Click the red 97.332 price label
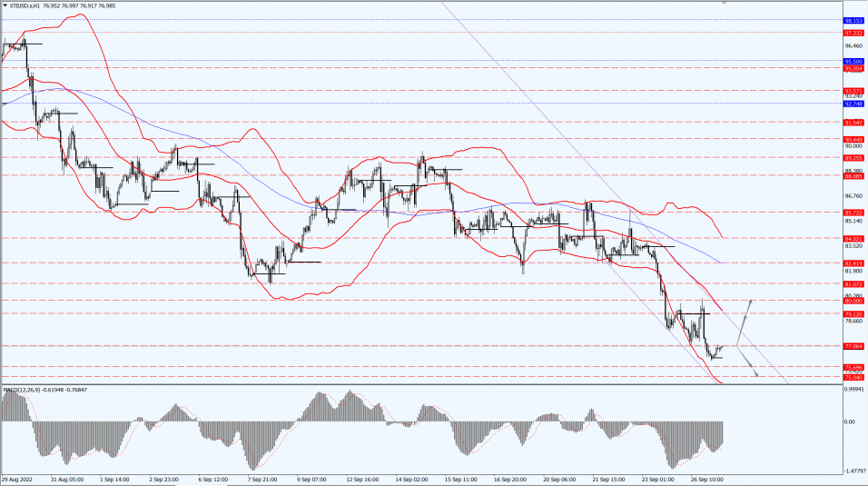The image size is (868, 486). coord(853,33)
